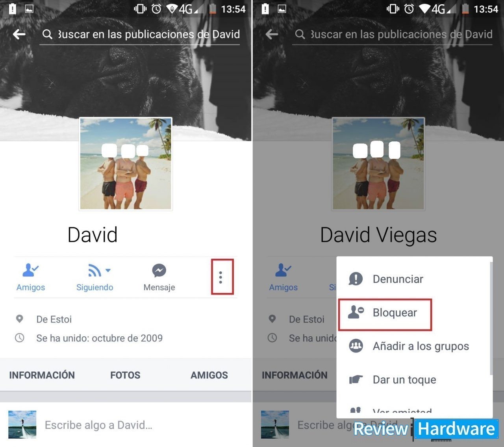
Task: Open the INFORMACIÓN tab in left screen
Action: point(42,375)
